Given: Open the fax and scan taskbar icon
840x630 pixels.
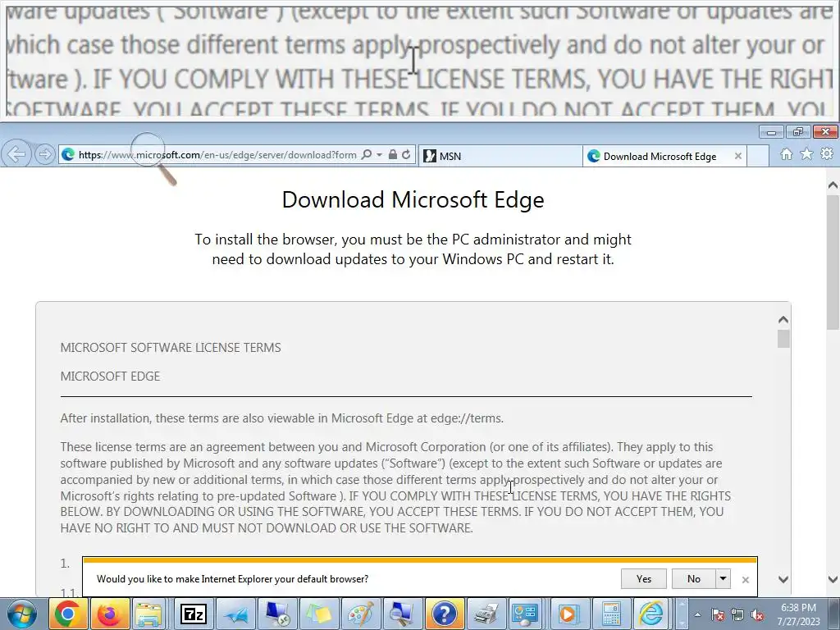Looking at the screenshot, I should [x=486, y=614].
